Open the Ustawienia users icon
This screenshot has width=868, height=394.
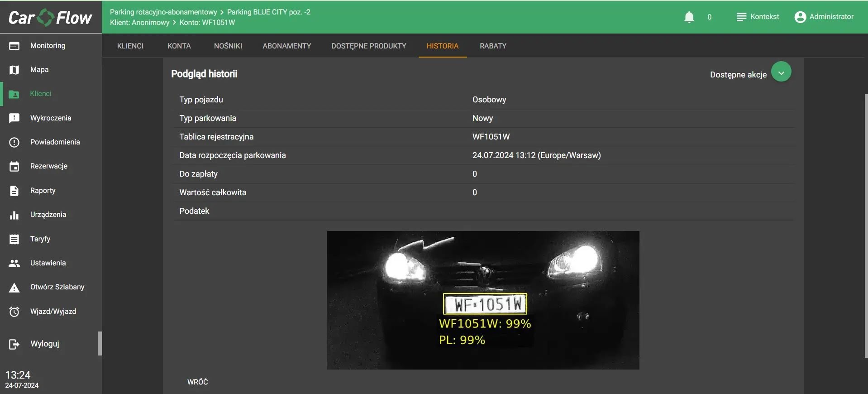coord(14,263)
